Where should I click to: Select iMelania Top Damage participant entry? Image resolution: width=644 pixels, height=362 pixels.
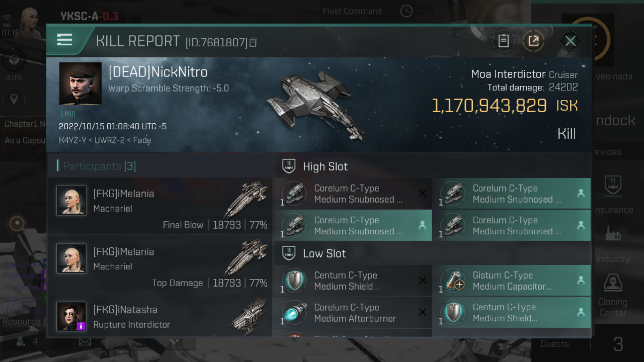coord(160,264)
